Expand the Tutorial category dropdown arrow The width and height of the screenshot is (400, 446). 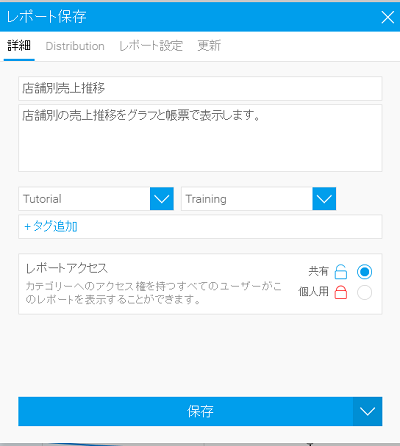[162, 199]
